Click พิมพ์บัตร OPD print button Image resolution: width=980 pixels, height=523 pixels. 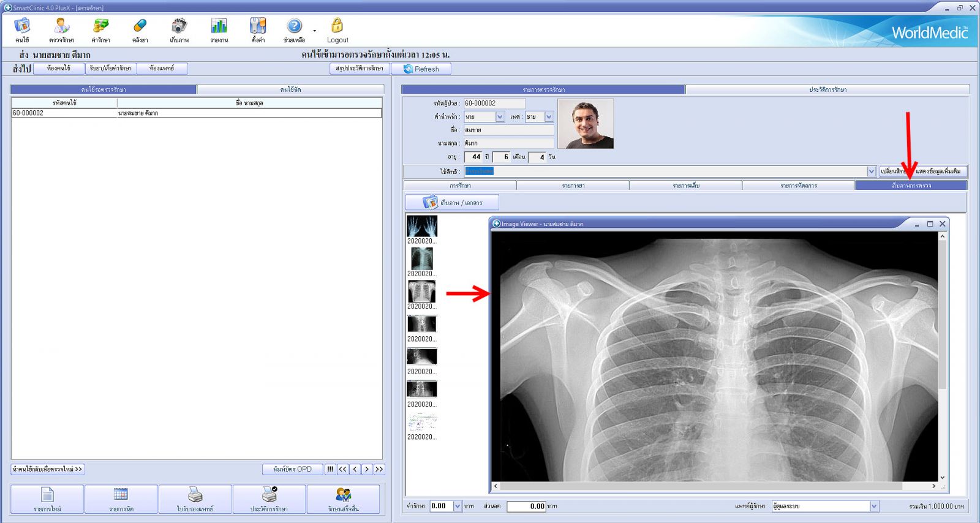(293, 469)
